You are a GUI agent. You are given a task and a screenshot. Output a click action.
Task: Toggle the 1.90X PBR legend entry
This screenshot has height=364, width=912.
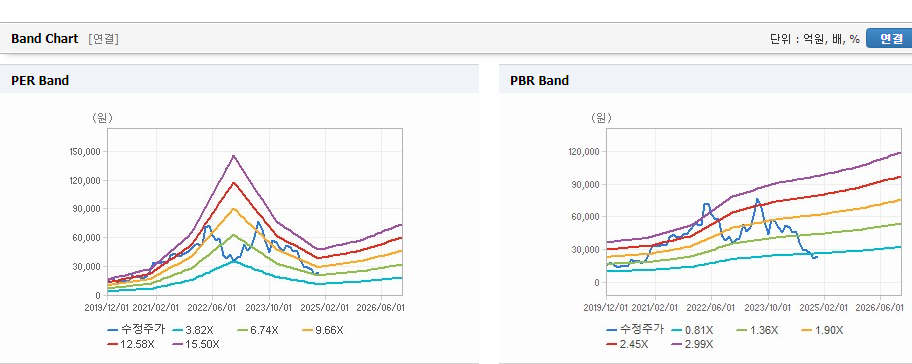(822, 330)
